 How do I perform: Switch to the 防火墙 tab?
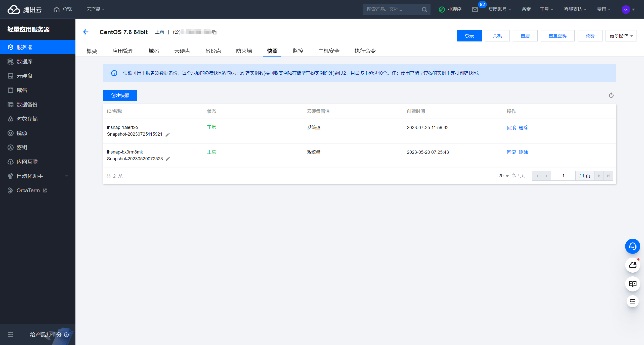point(244,51)
